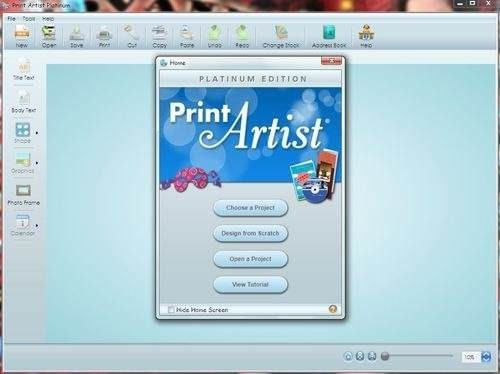This screenshot has height=374, width=500.
Task: Select the Body Text tool
Action: coord(23,101)
